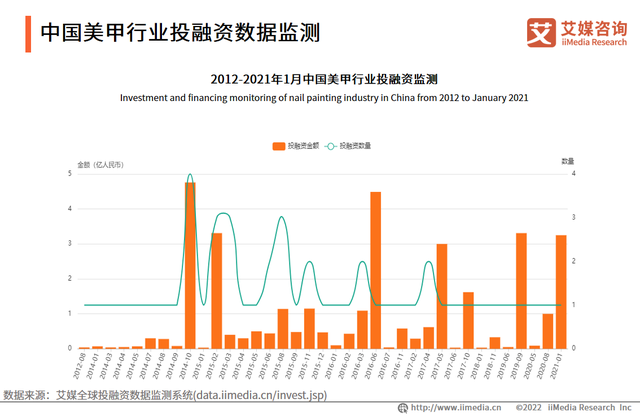Click the green line peak above 2015-08

click(x=282, y=217)
